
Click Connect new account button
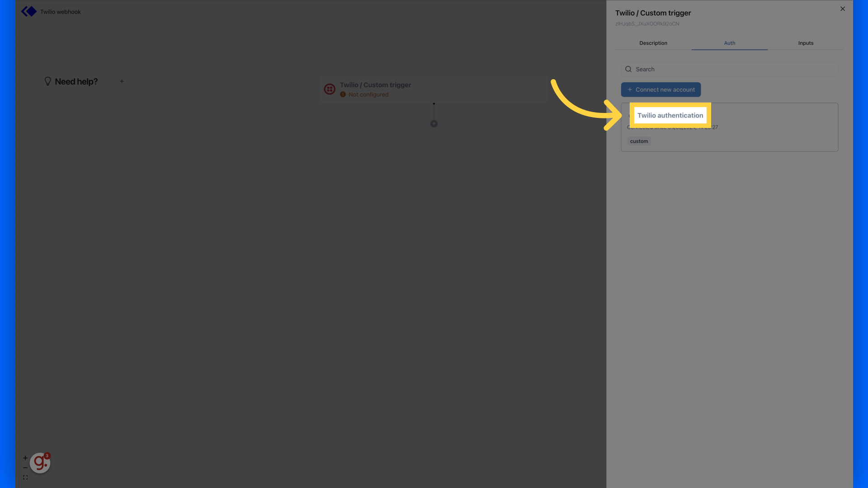point(661,89)
